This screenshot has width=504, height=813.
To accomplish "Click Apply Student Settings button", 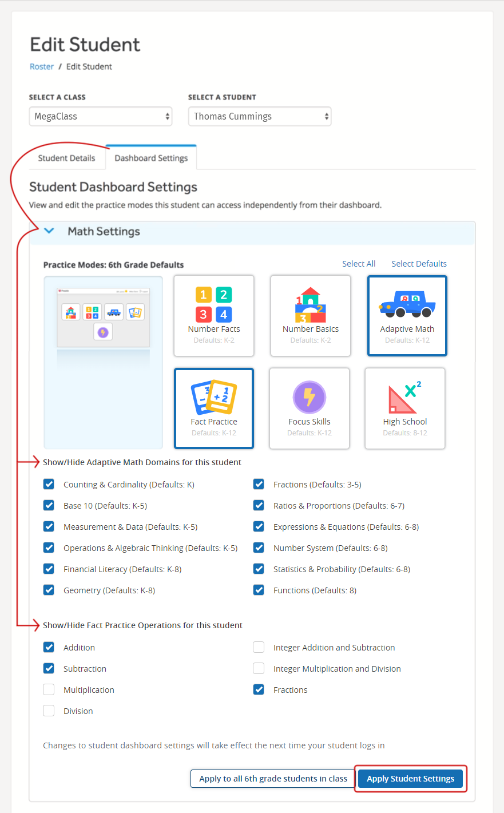I will [x=410, y=779].
